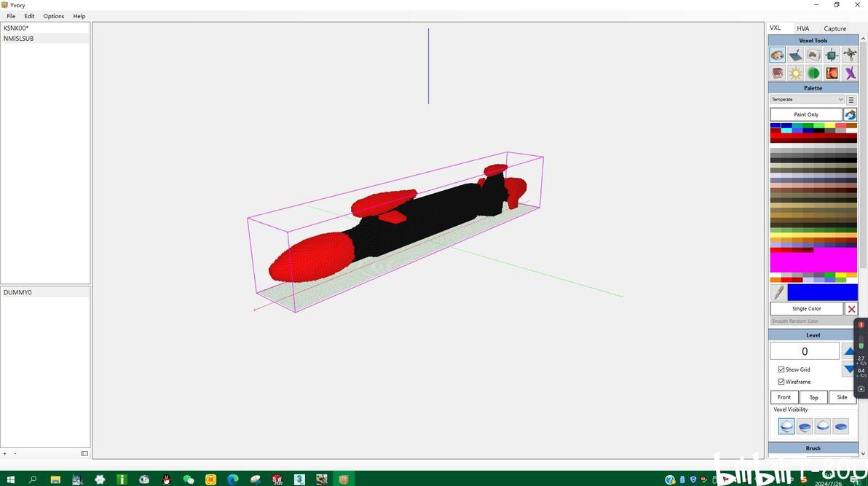Viewport: 868px width, 486px height.
Task: Click the current blue color preview
Action: (x=822, y=292)
